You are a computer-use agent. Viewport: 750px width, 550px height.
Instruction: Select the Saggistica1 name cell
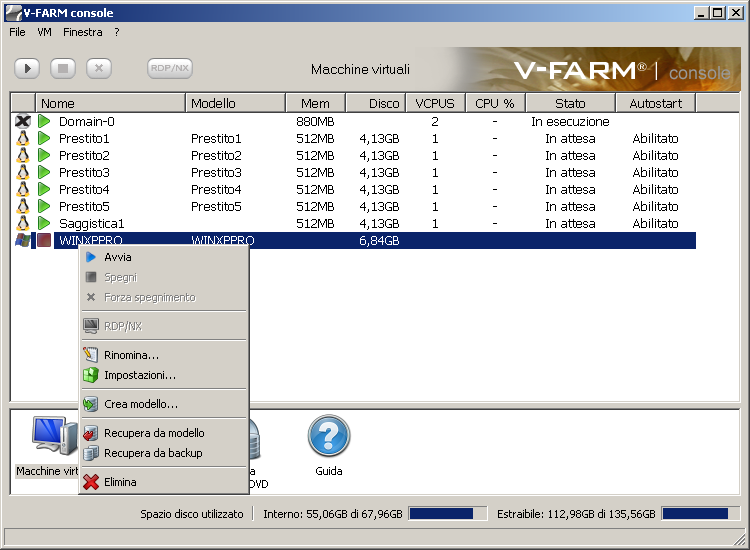91,223
